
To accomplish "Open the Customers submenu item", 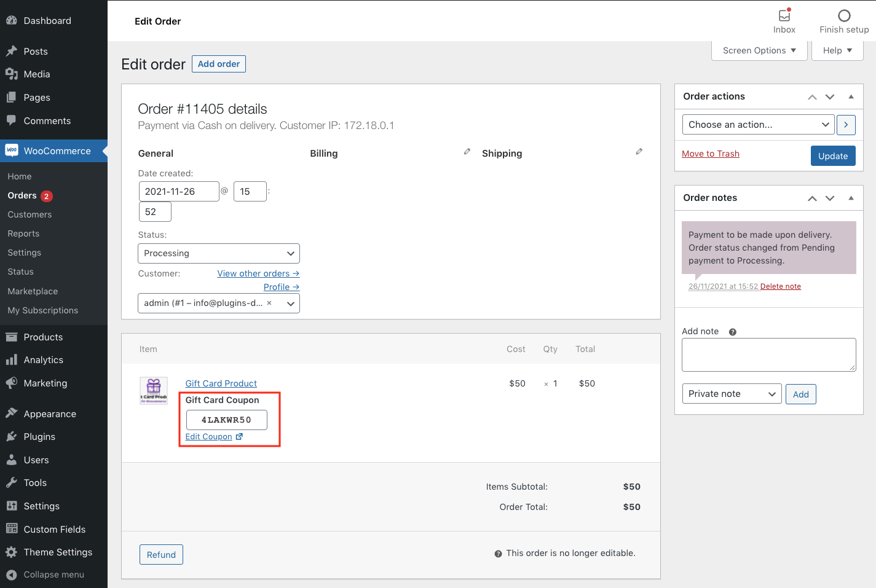I will pyautogui.click(x=30, y=214).
